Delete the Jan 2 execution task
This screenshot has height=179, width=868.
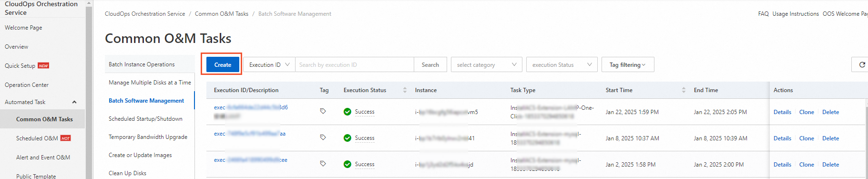(x=830, y=165)
